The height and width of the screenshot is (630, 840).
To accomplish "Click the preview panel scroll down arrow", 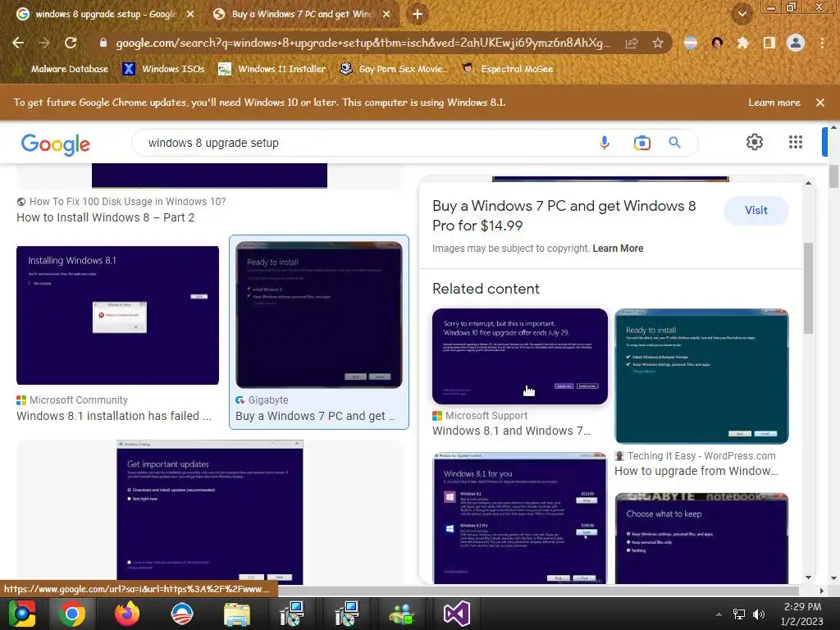I will [808, 577].
